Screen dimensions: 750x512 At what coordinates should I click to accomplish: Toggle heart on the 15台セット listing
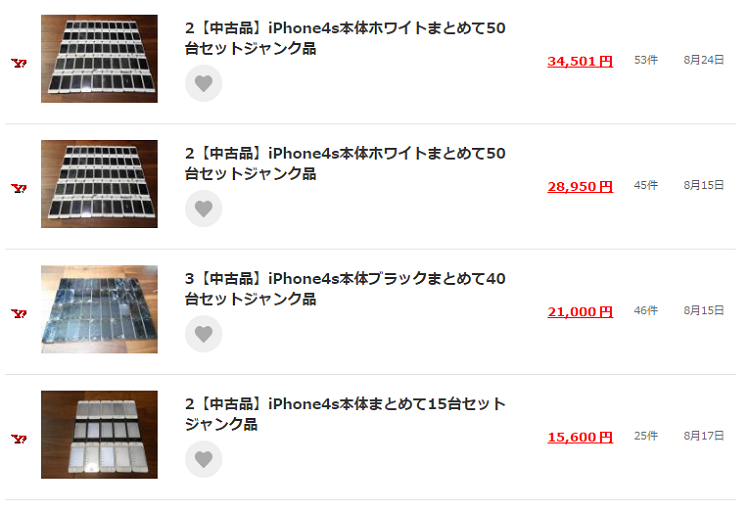coord(203,459)
